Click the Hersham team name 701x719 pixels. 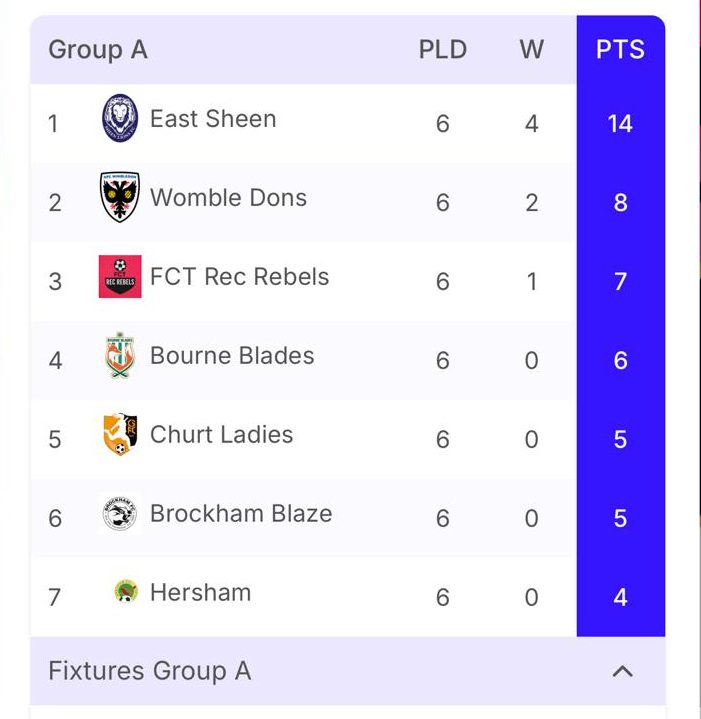click(x=200, y=592)
